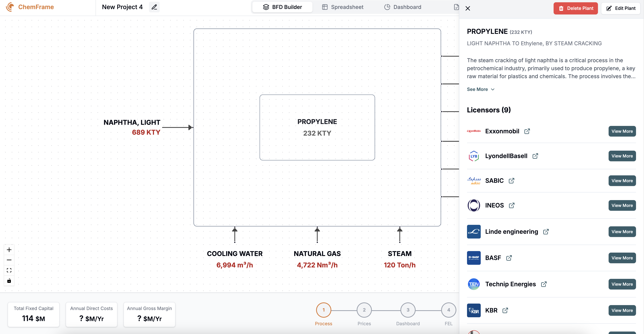Image resolution: width=644 pixels, height=334 pixels.
Task: View more about BASF
Action: pos(622,258)
